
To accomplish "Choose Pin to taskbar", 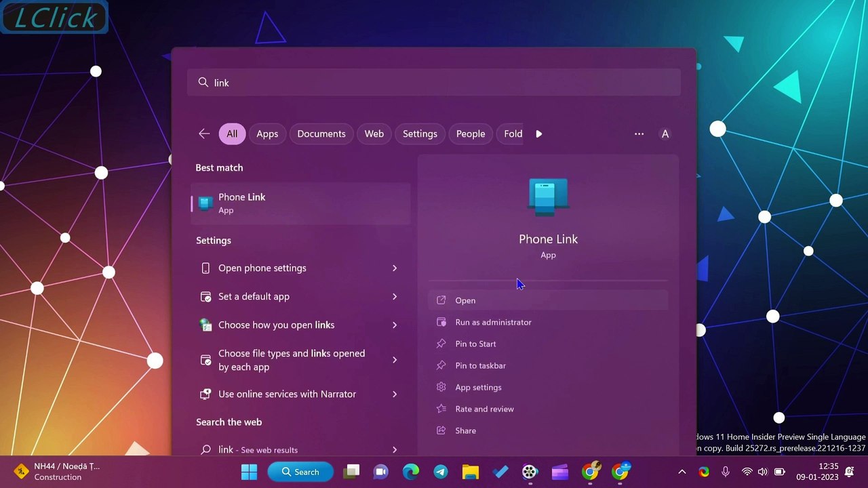I will click(x=549, y=365).
